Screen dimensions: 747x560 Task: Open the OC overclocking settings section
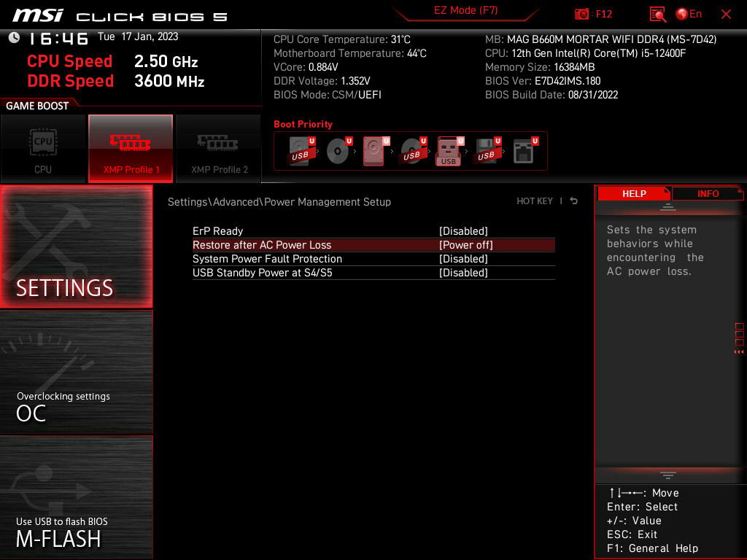76,373
